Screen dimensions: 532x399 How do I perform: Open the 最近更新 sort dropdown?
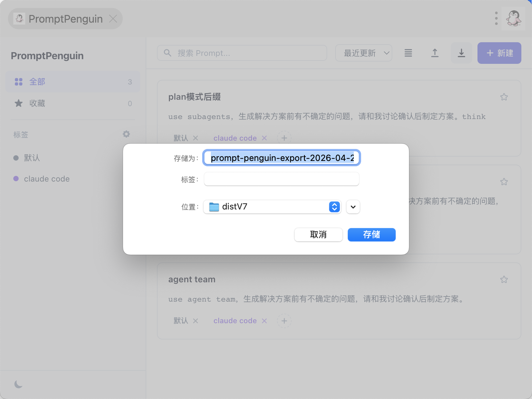[x=364, y=53]
